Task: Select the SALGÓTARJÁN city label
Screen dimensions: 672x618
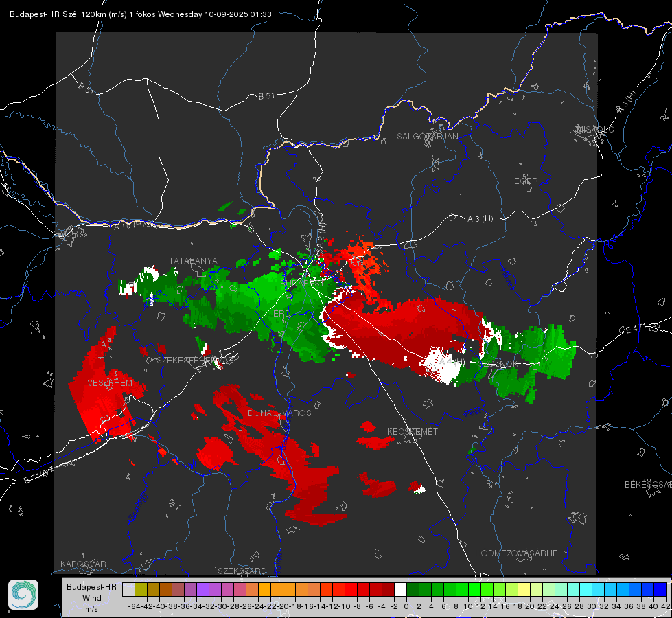Action: pyautogui.click(x=427, y=137)
